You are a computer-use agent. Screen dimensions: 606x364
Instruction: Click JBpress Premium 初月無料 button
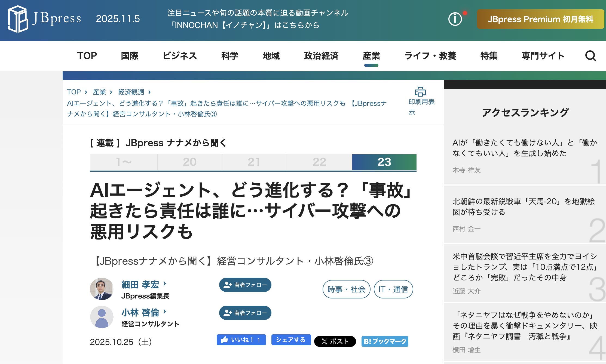pos(540,19)
